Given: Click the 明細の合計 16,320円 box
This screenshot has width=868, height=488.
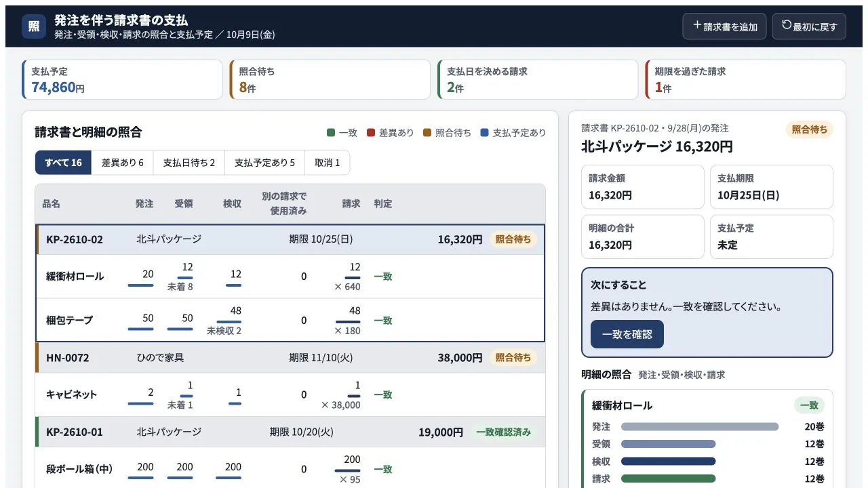Looking at the screenshot, I should [x=643, y=237].
